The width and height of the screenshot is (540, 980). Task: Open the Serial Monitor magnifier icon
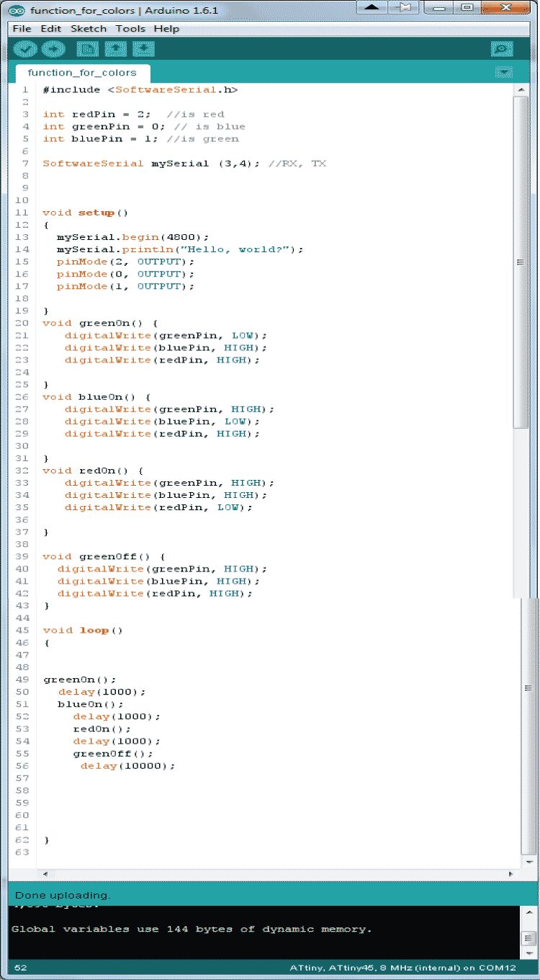point(502,49)
